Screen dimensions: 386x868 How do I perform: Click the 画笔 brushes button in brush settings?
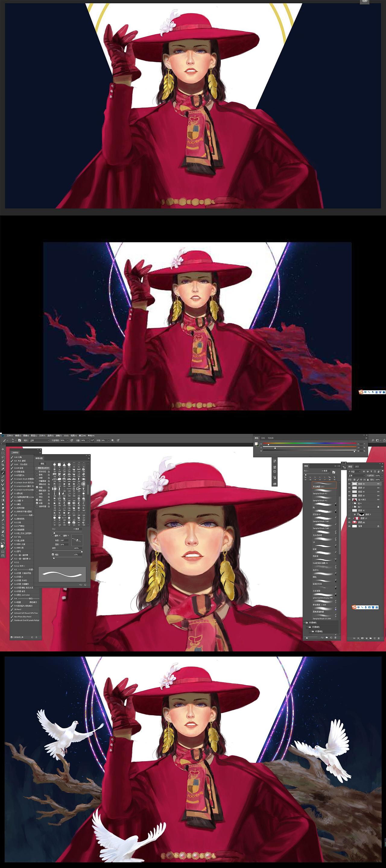point(43,464)
